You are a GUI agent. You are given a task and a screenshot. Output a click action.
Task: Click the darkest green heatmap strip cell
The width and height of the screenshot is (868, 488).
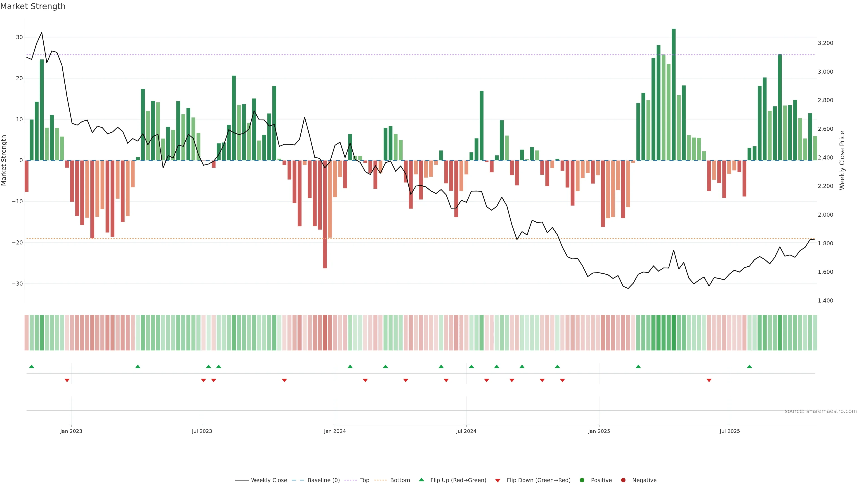[x=674, y=333]
